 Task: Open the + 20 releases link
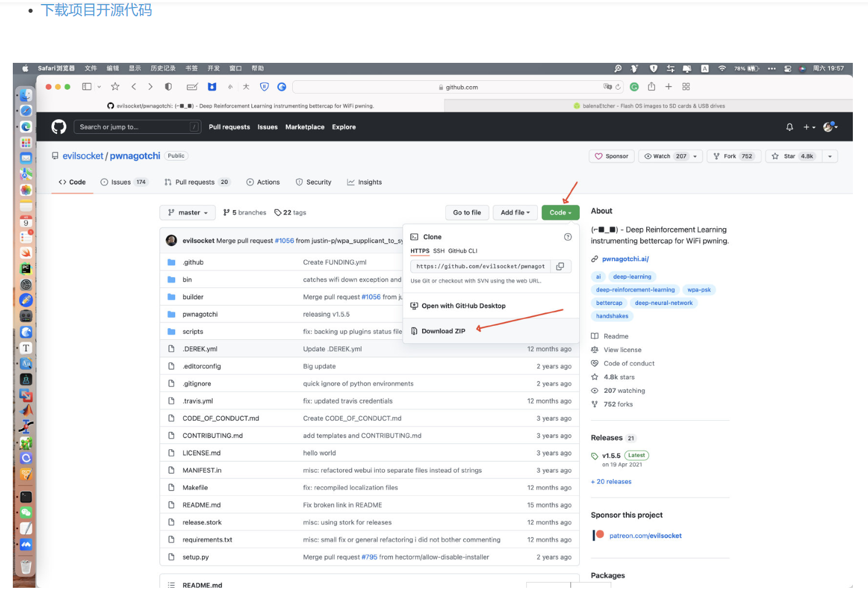(611, 481)
